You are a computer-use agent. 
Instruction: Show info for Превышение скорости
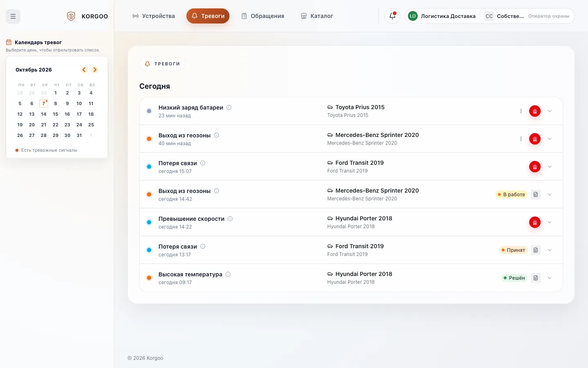230,219
